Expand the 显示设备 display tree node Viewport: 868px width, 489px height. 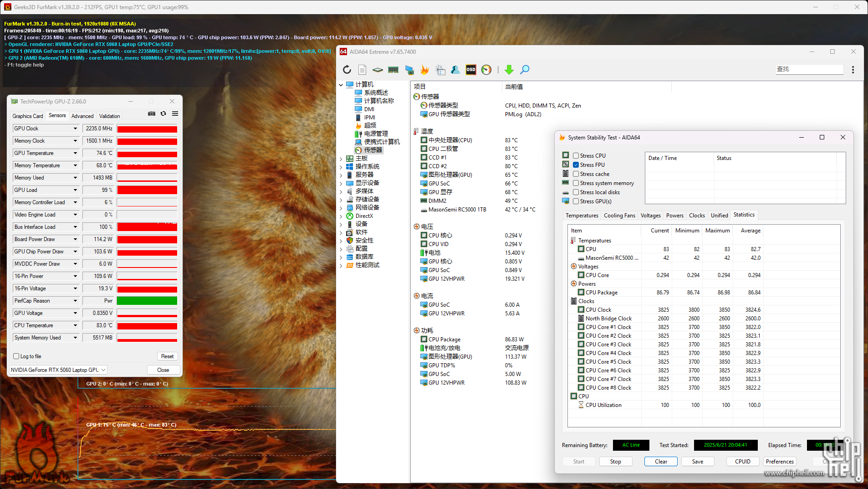pos(341,183)
